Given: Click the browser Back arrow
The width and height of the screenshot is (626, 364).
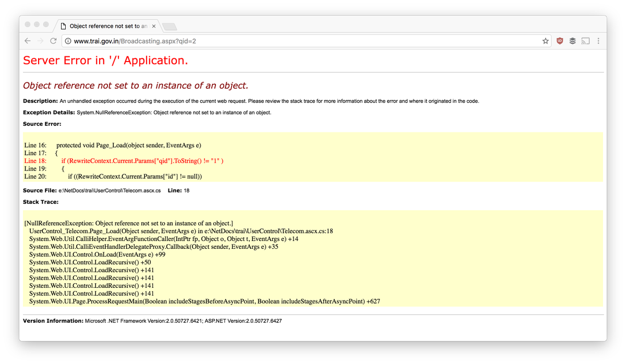Looking at the screenshot, I should (x=28, y=41).
